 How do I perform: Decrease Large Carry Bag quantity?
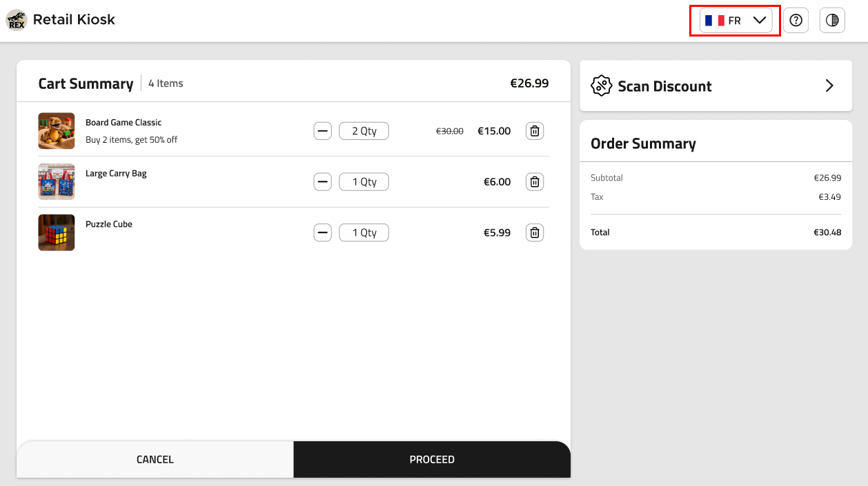pyautogui.click(x=322, y=182)
